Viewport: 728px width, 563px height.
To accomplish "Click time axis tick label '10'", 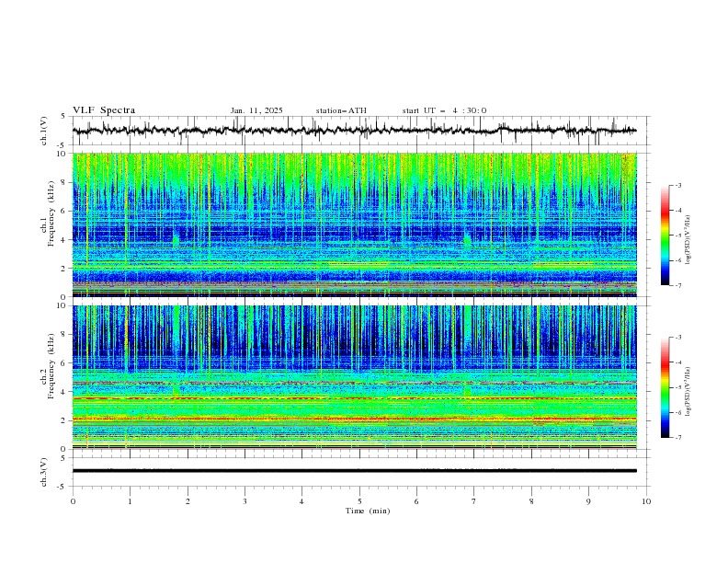I will [x=646, y=501].
